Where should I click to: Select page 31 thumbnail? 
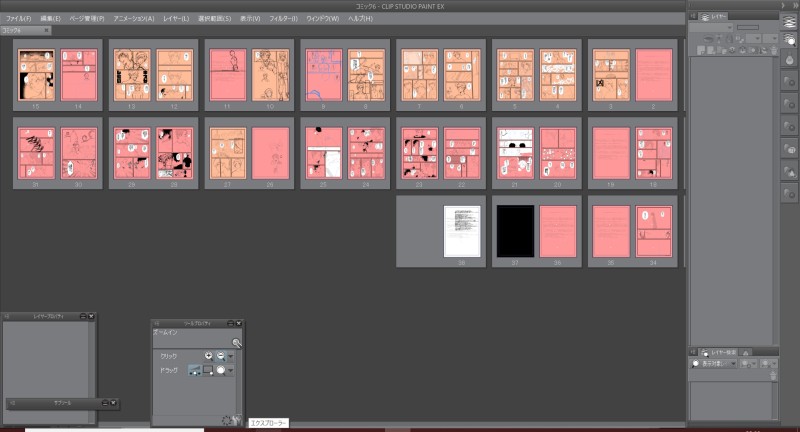(36, 153)
